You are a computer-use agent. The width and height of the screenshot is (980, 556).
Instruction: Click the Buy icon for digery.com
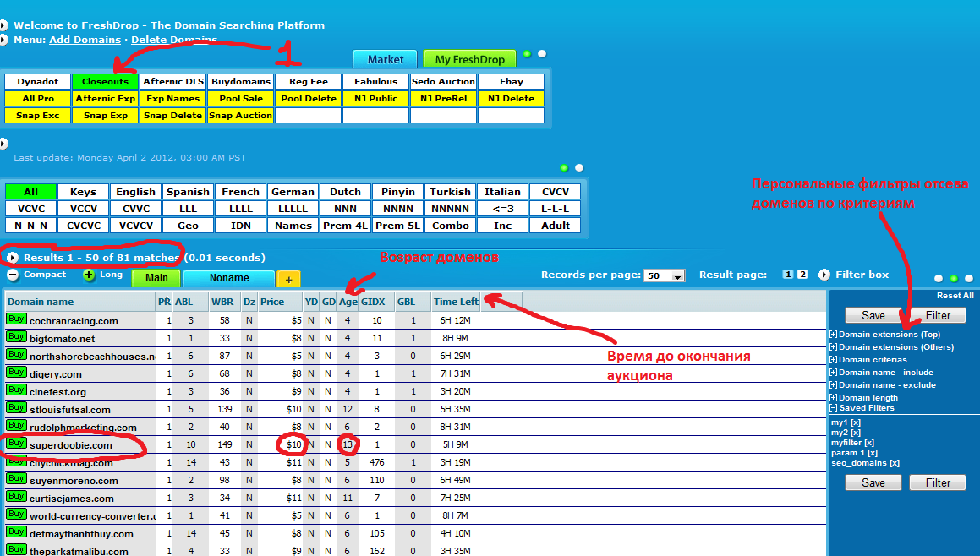pos(16,373)
